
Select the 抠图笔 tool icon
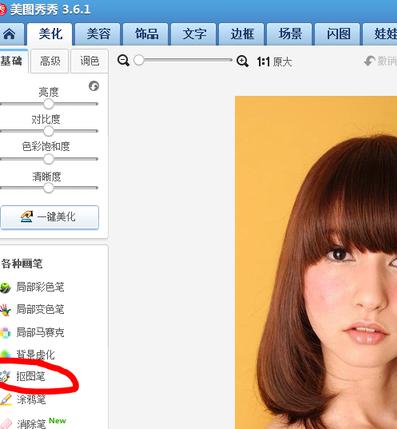click(5, 377)
